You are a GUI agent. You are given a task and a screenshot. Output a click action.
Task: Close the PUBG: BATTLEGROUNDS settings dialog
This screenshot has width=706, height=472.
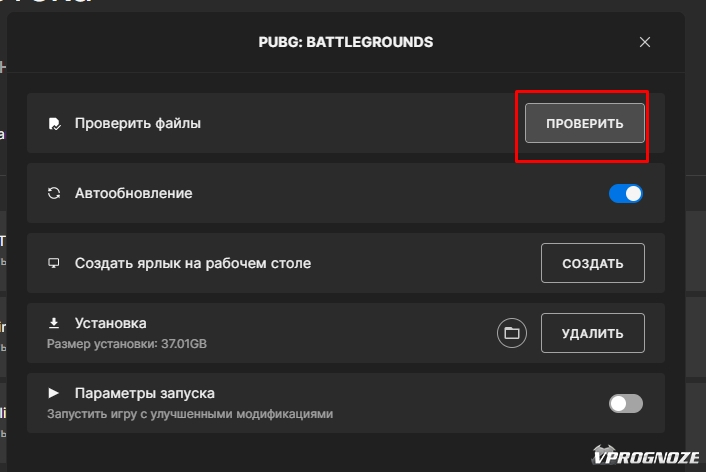click(x=645, y=42)
